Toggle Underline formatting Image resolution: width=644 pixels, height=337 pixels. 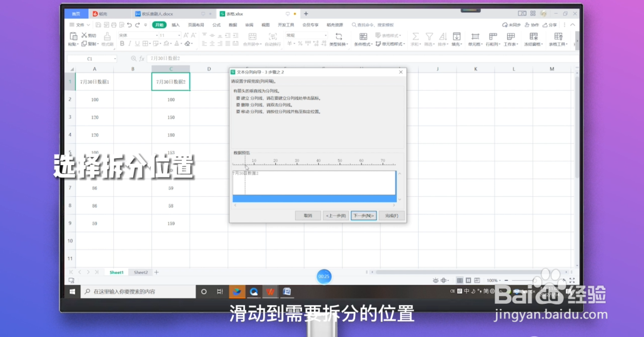(137, 44)
